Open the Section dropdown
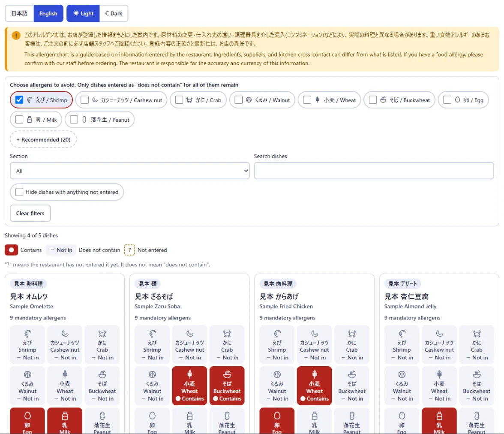 [130, 171]
